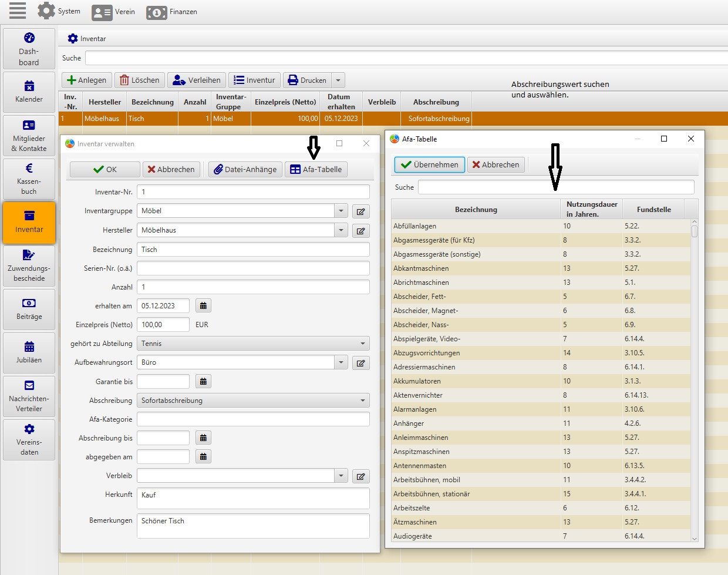Focus main inventory Suche field
This screenshot has height=575, width=728.
(406, 58)
